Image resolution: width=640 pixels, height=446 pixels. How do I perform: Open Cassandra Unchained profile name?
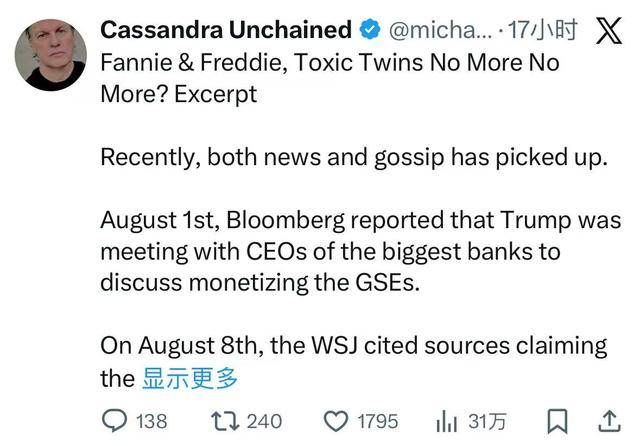pos(226,31)
